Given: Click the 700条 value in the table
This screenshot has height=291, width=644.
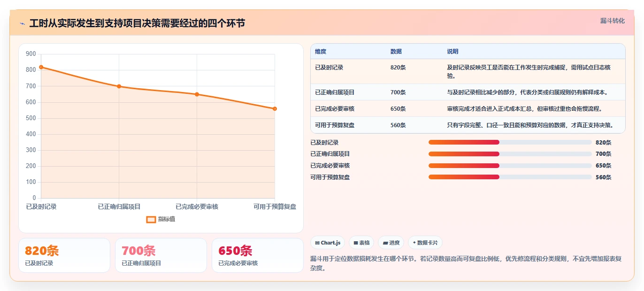Looking at the screenshot, I should coord(398,92).
